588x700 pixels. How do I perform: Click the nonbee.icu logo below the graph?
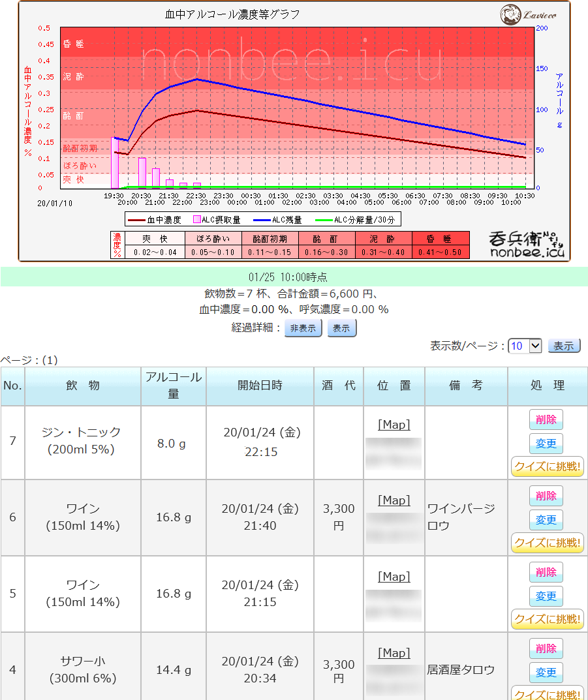point(527,244)
